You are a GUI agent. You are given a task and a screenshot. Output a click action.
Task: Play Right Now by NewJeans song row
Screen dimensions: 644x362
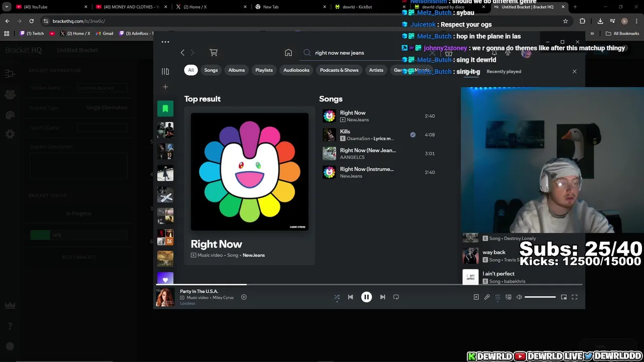pos(379,116)
